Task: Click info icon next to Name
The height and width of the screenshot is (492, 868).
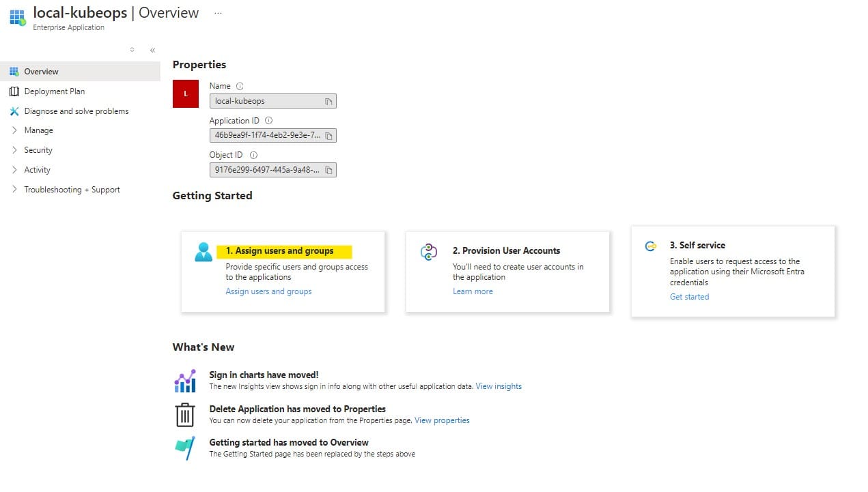Action: pos(240,86)
